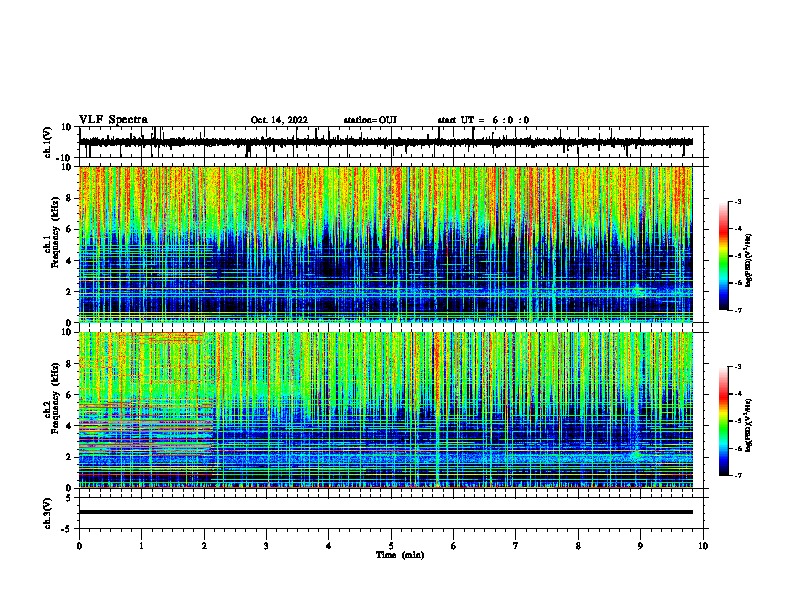Click the "VLF Spectra" title text
792x612 pixels.
tap(113, 120)
